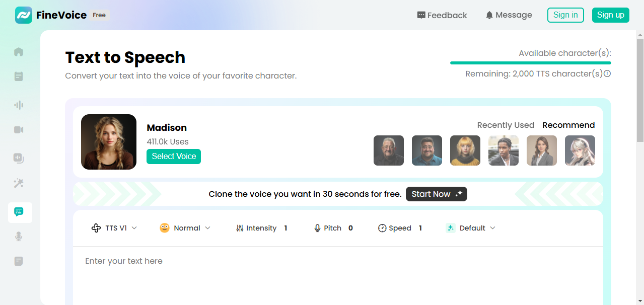
Task: Expand the Normal emotion dropdown
Action: click(185, 227)
